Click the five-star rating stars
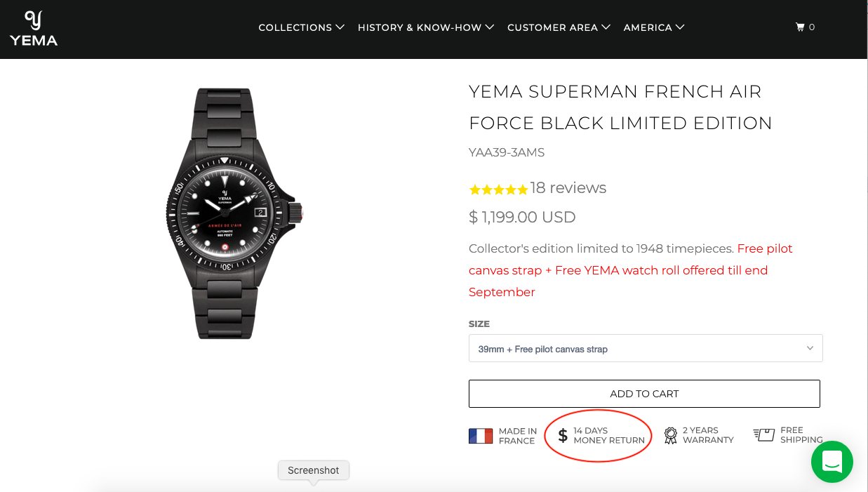 coord(498,190)
